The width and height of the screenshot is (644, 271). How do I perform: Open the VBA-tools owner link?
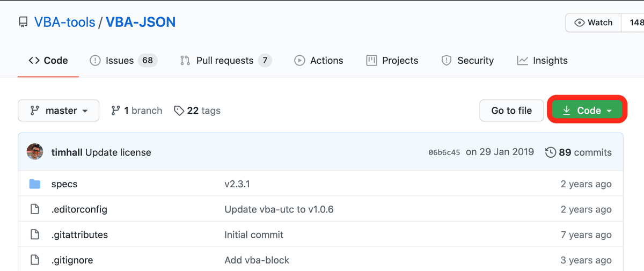[64, 23]
